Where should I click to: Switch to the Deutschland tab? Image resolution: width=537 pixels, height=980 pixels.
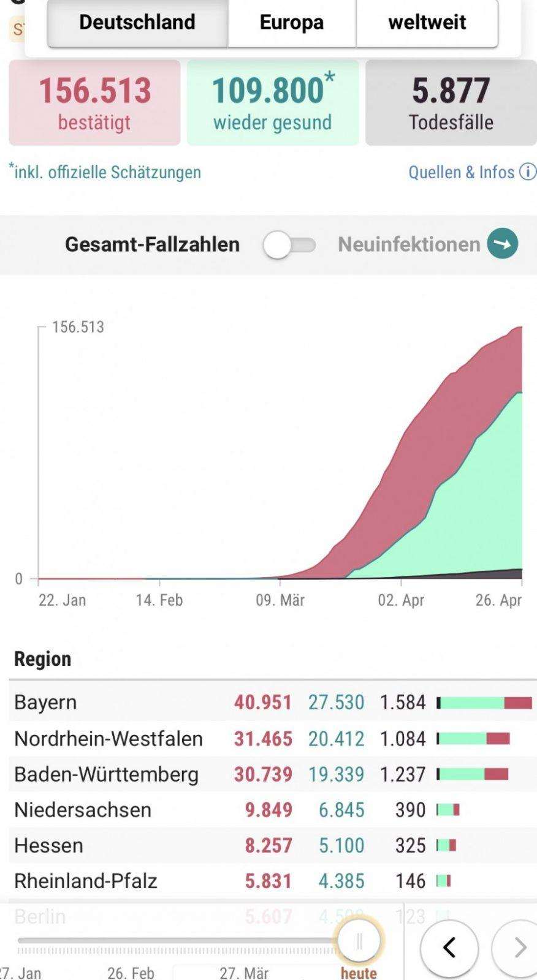click(137, 23)
